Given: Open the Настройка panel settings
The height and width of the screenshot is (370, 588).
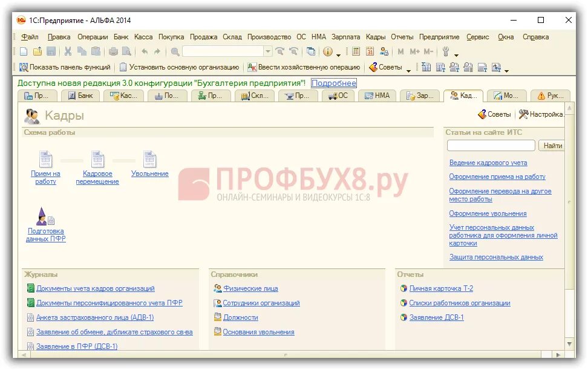Looking at the screenshot, I should [541, 114].
